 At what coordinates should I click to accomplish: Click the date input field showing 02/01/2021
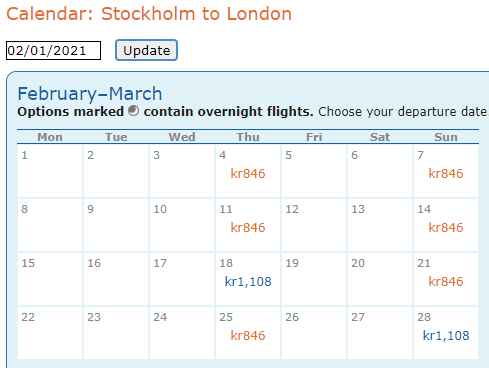(53, 51)
